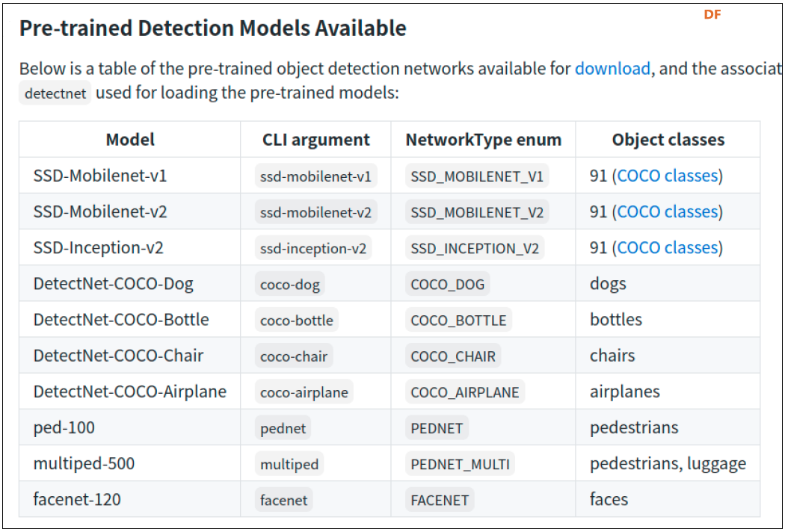Select the 'DetectNet-COCO-Airplane' model cell
Screen dimensions: 785x532
click(x=129, y=392)
